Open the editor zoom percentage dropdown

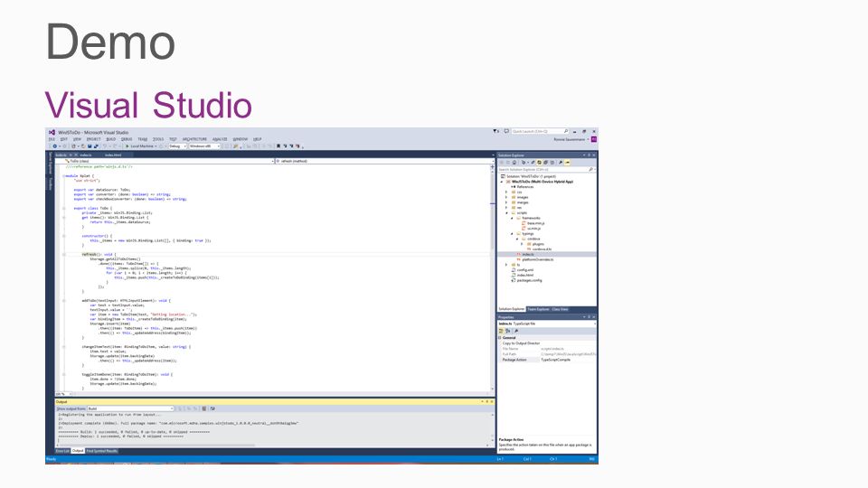coord(63,394)
